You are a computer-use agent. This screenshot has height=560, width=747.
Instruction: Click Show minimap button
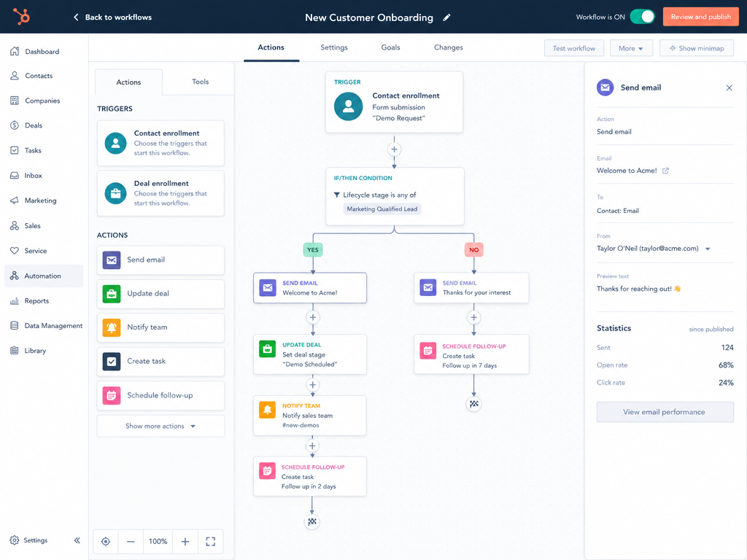pyautogui.click(x=697, y=48)
